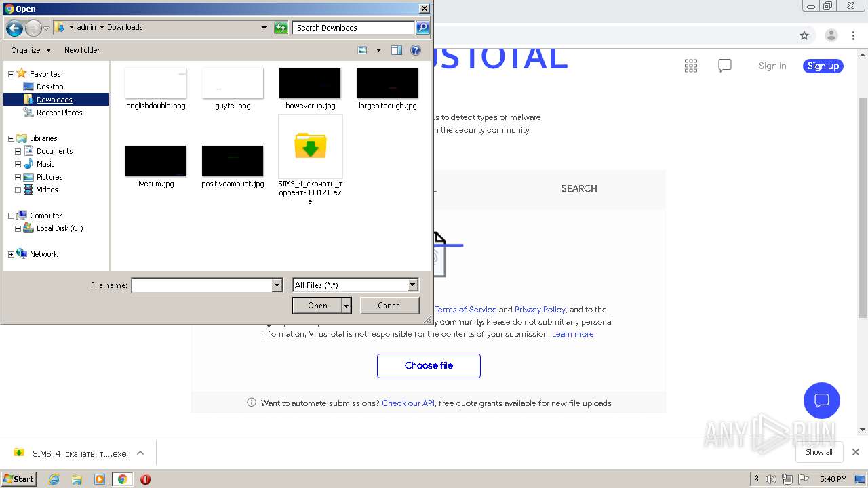The image size is (868, 488).
Task: Open the Views options dropdown arrow
Action: coord(378,50)
